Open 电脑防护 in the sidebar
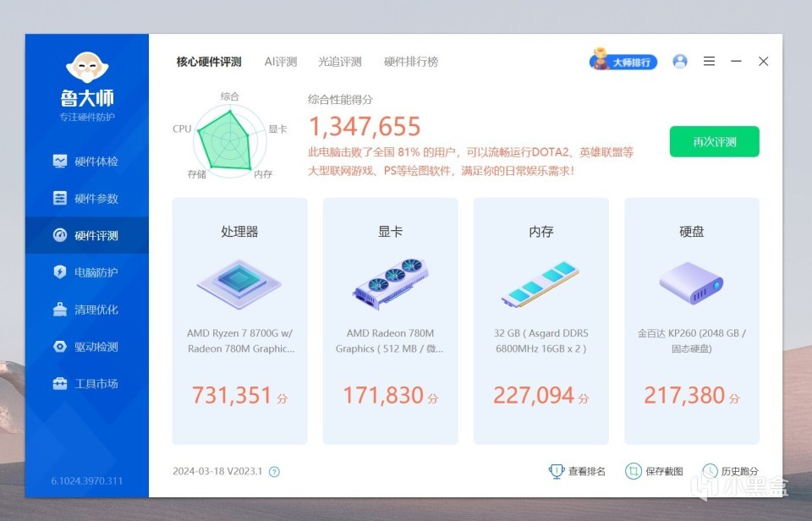This screenshot has width=812, height=521. [x=86, y=272]
